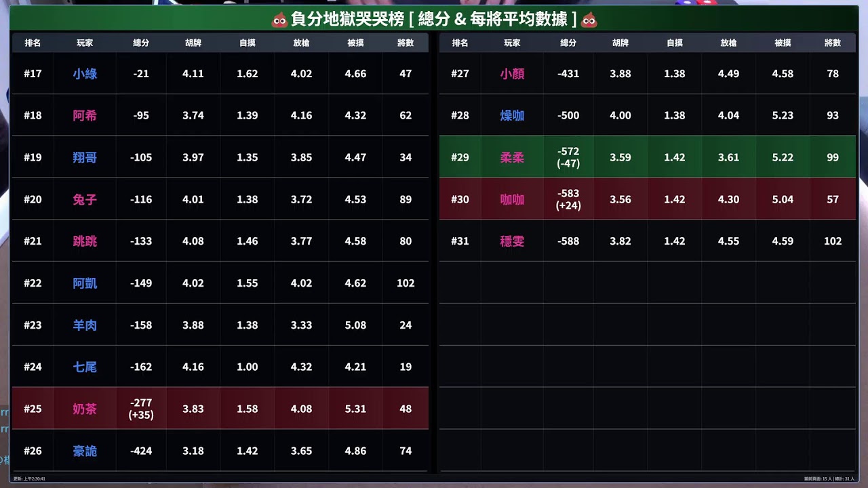Click 自摸 value 1.00 in 七尾 row
Screen dimensions: 868x488
tap(248, 367)
